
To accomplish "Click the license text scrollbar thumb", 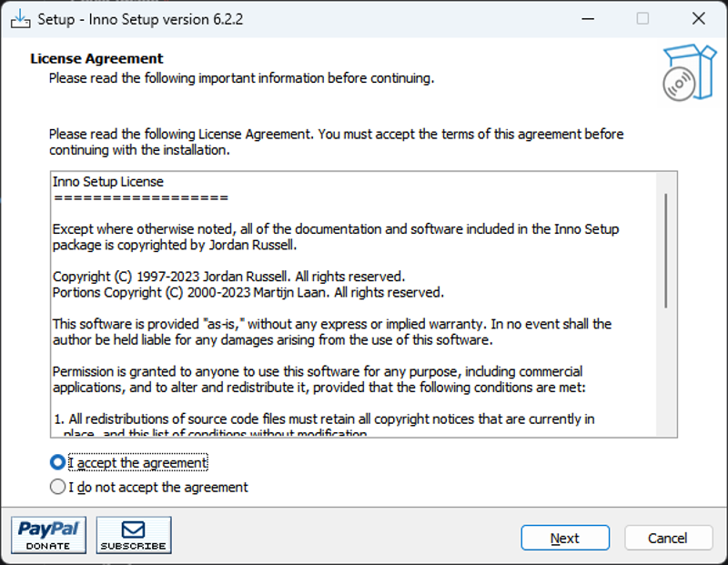I will coord(666,251).
